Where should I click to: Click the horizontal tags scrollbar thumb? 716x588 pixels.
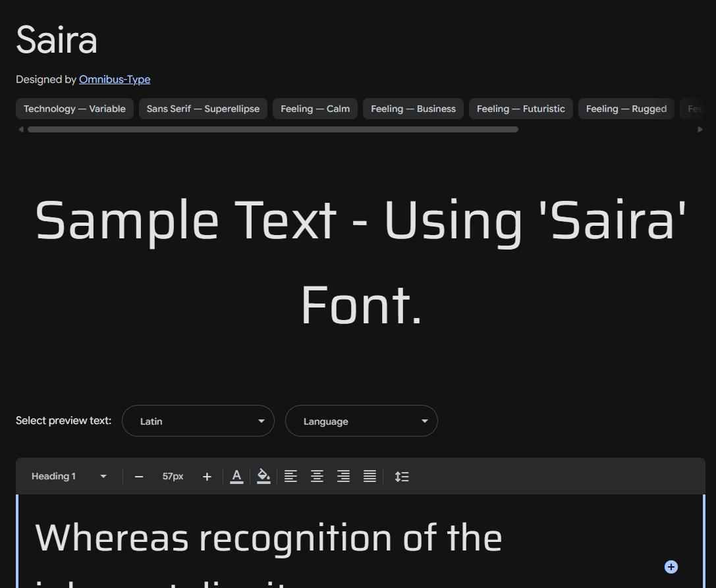point(273,130)
